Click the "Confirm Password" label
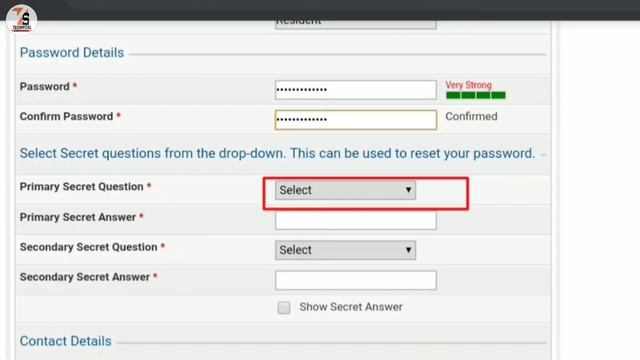This screenshot has height=360, width=640. point(67,116)
